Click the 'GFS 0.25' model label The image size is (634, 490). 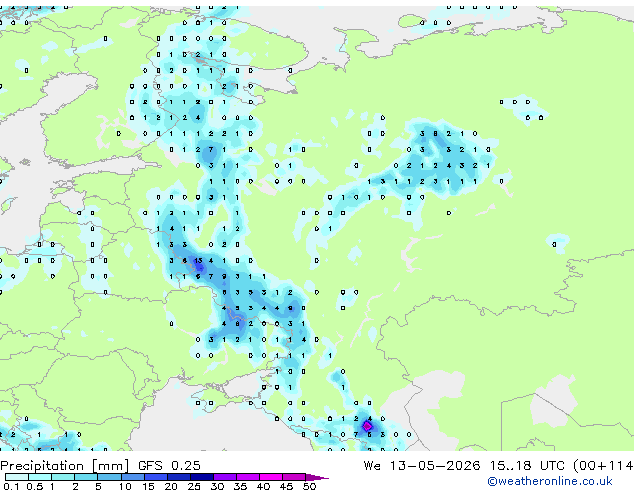[x=169, y=466]
